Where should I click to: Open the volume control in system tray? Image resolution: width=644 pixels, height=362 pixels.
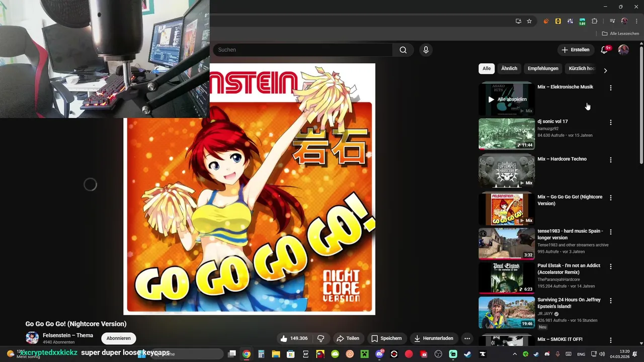click(x=602, y=354)
